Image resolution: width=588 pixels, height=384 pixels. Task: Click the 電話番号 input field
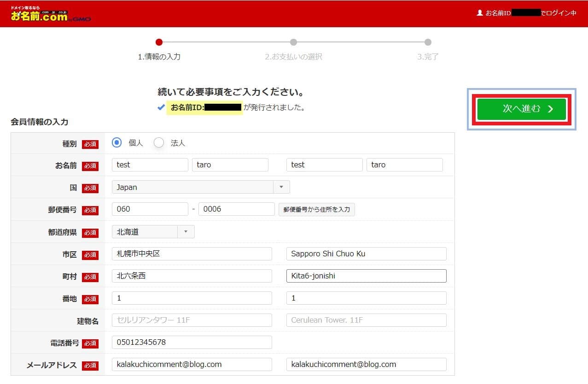point(192,342)
